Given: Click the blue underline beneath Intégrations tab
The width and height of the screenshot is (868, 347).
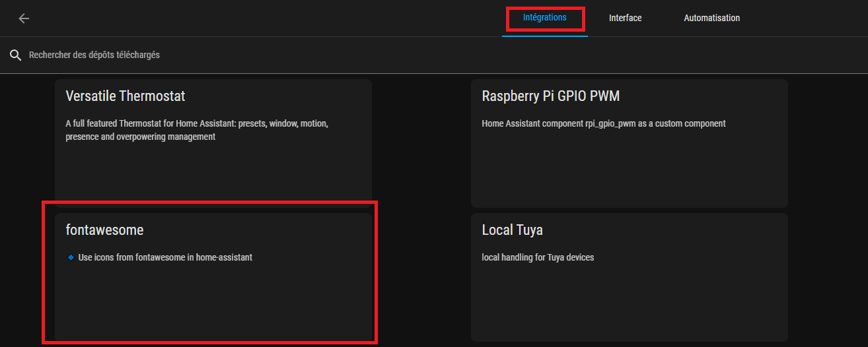Looking at the screenshot, I should click(544, 36).
